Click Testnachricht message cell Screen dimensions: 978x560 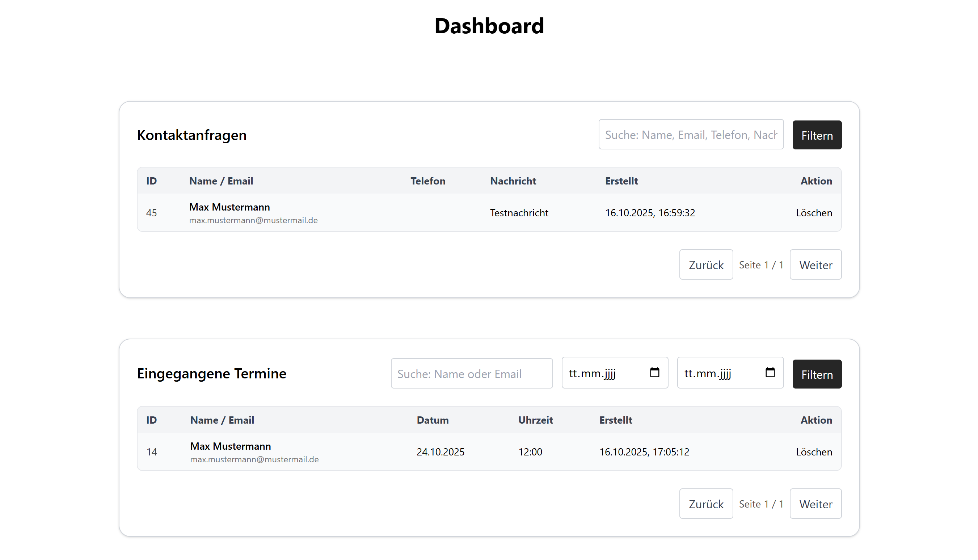pyautogui.click(x=519, y=213)
